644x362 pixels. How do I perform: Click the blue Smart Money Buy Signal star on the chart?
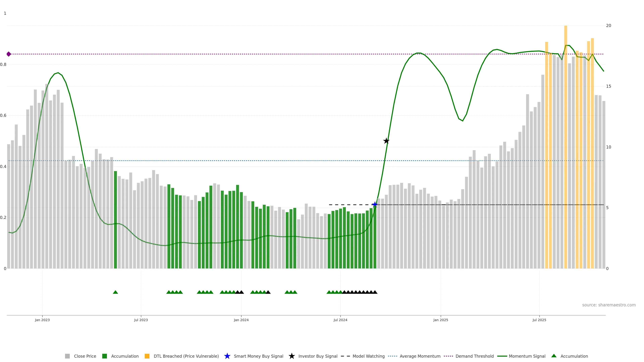coord(375,205)
